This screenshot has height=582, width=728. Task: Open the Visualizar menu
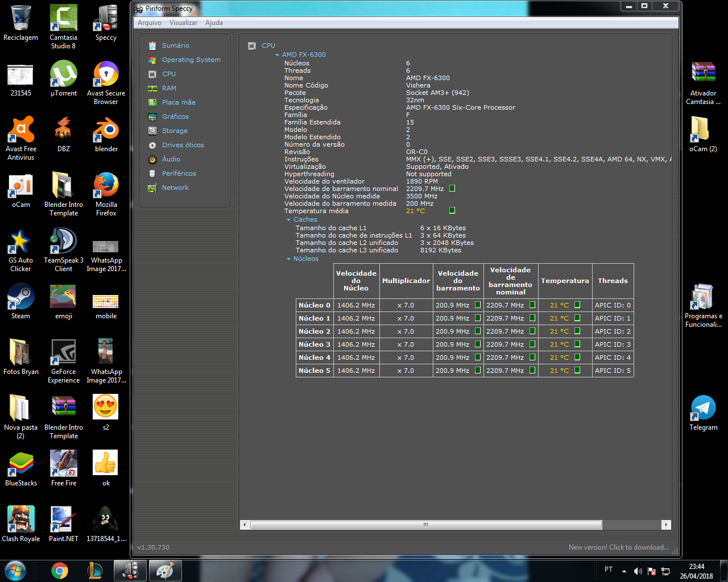[183, 23]
